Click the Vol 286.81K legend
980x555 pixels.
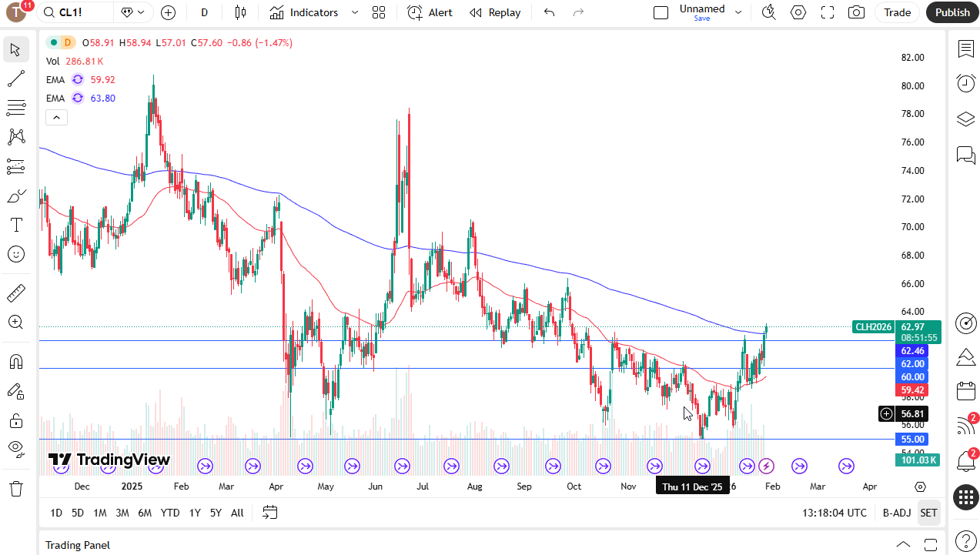75,61
